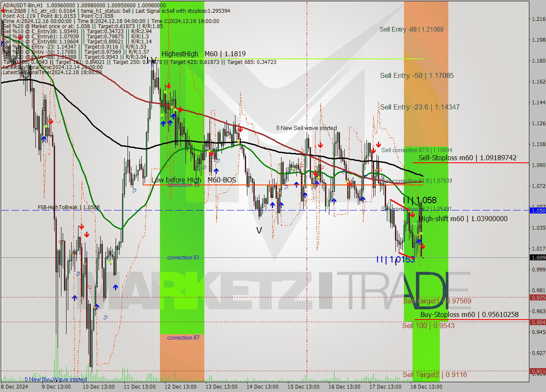
Task: Click the 'I I | 1.058' point label
Action: click(420, 200)
